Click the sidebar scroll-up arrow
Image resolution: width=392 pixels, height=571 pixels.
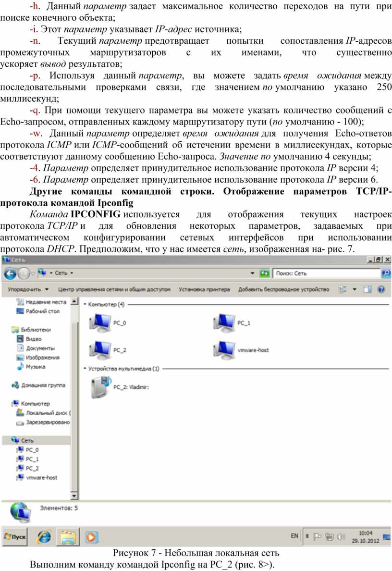tap(74, 301)
